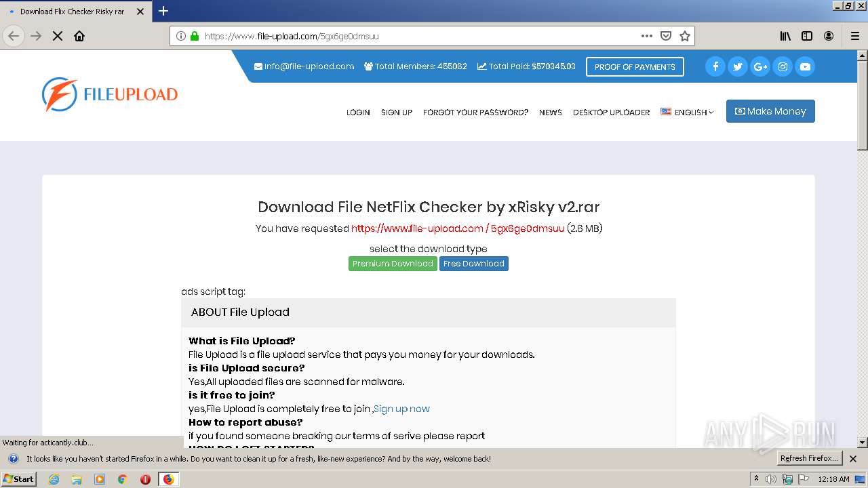Click the red requested file URL link
The width and height of the screenshot is (868, 488).
point(458,228)
